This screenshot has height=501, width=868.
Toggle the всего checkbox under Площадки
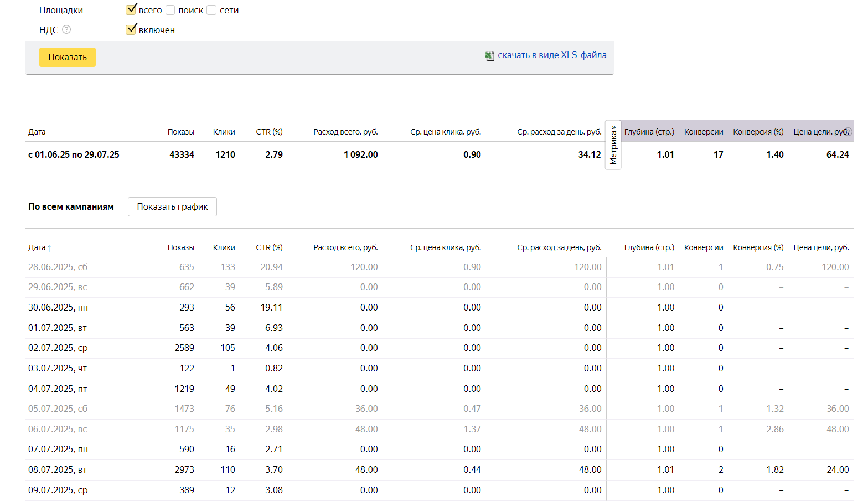pyautogui.click(x=131, y=10)
